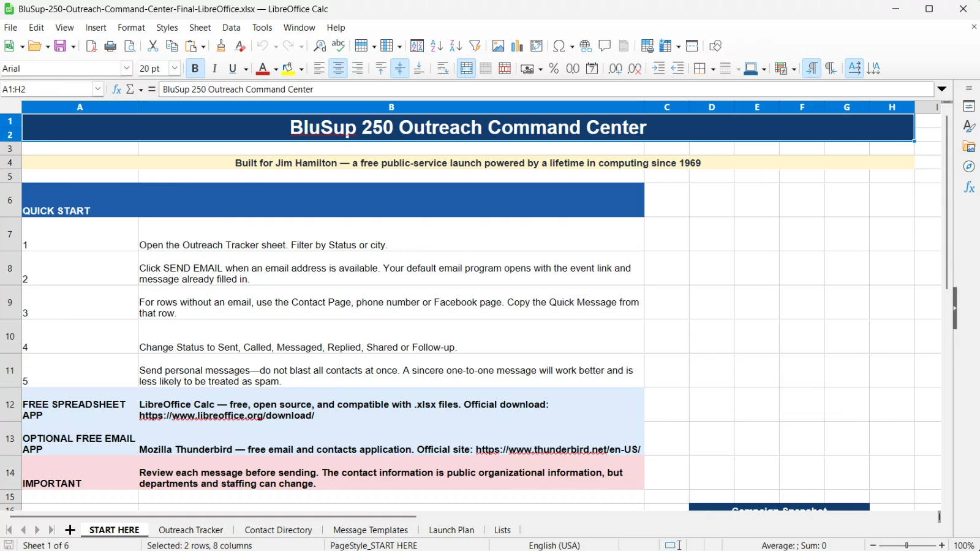Toggle Center Horizontally alignment
The width and height of the screenshot is (980, 551).
pyautogui.click(x=338, y=69)
